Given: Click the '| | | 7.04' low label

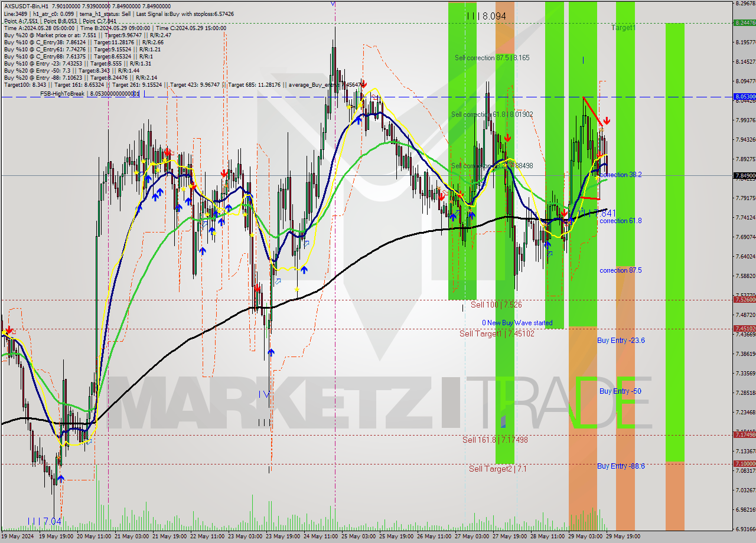Looking at the screenshot, I should (44, 522).
